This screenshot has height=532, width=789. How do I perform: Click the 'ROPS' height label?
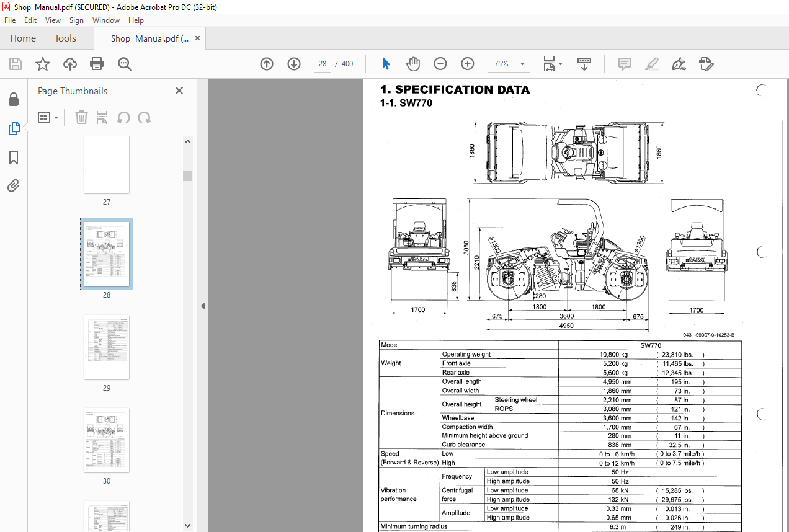(504, 409)
